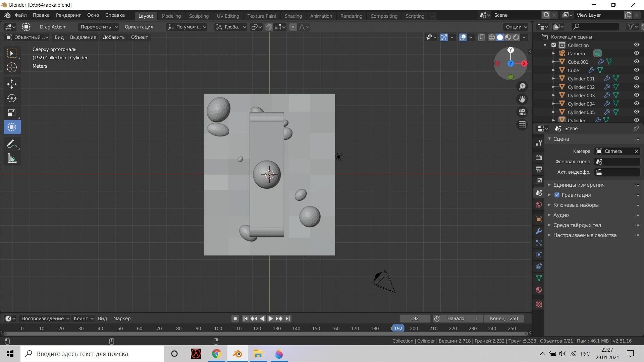Select the Rotate tool
This screenshot has width=644, height=362.
click(x=12, y=98)
